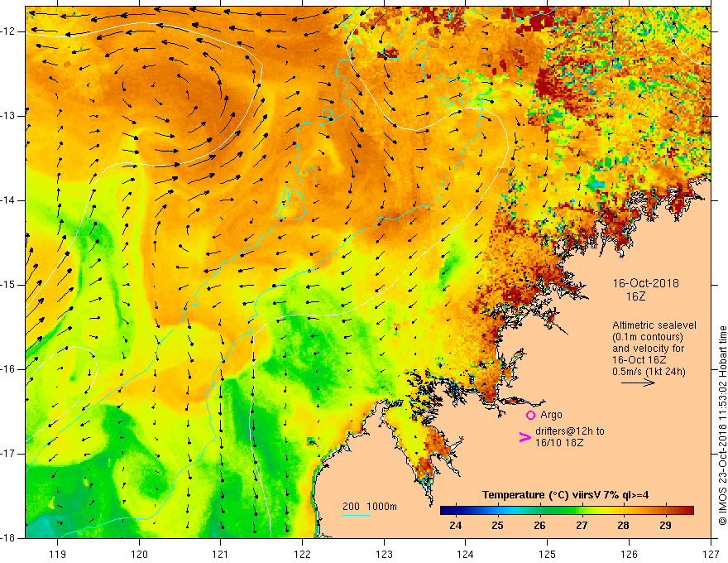Click longitude label 127 on the axis
The width and height of the screenshot is (728, 563).
[711, 554]
